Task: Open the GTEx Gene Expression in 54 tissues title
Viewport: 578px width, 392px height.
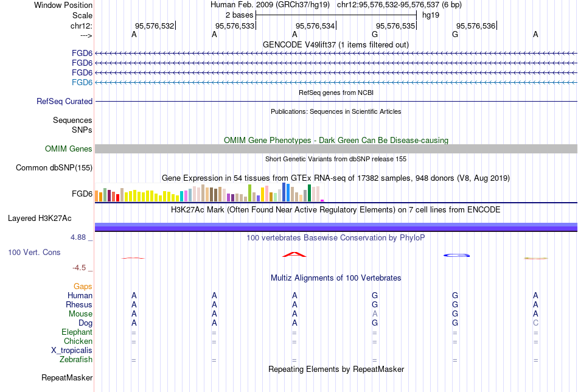Action: (336, 178)
